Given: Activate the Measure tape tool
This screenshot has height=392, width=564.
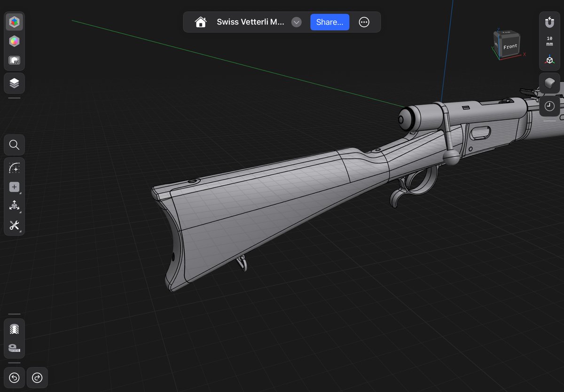Looking at the screenshot, I should pos(14,349).
